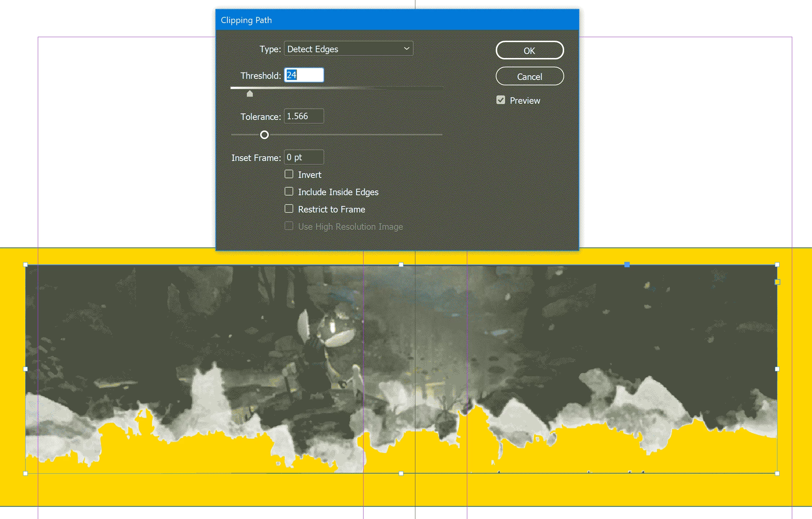812x519 pixels.
Task: Click the yellow live corners square handle
Action: click(777, 282)
